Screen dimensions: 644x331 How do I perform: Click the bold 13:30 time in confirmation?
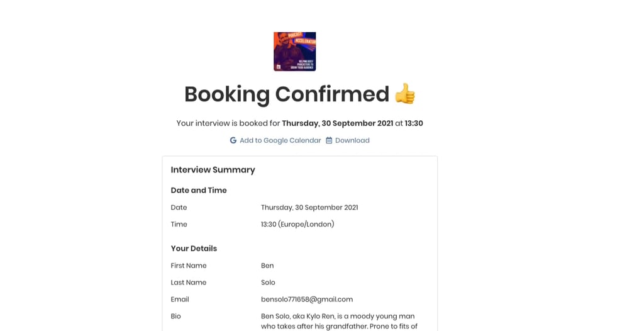click(x=414, y=123)
